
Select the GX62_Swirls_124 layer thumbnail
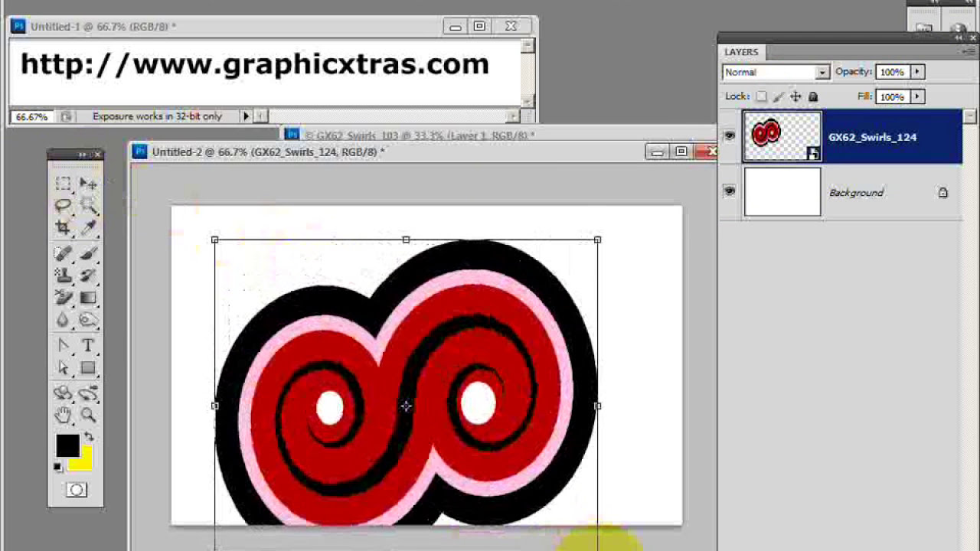tap(782, 137)
